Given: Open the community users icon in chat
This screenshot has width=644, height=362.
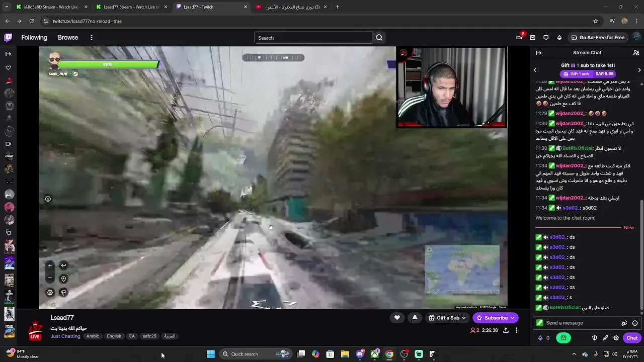Looking at the screenshot, I should click(636, 53).
